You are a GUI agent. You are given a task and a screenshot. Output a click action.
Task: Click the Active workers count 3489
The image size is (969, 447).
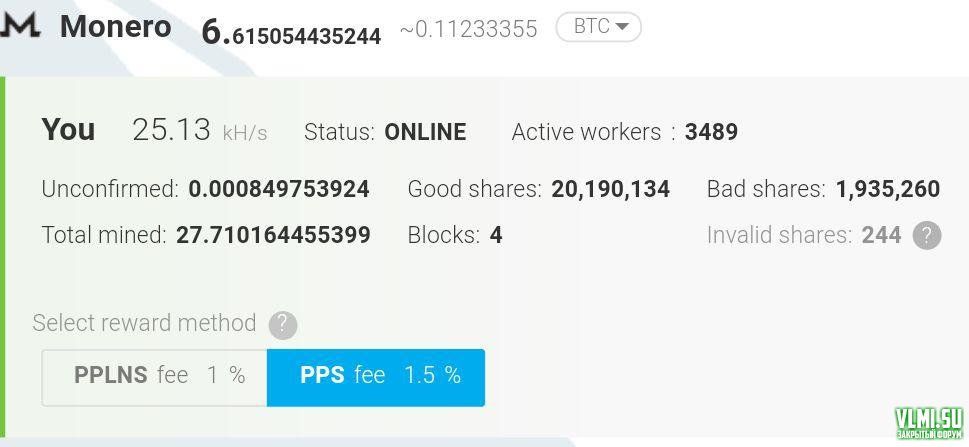(711, 132)
